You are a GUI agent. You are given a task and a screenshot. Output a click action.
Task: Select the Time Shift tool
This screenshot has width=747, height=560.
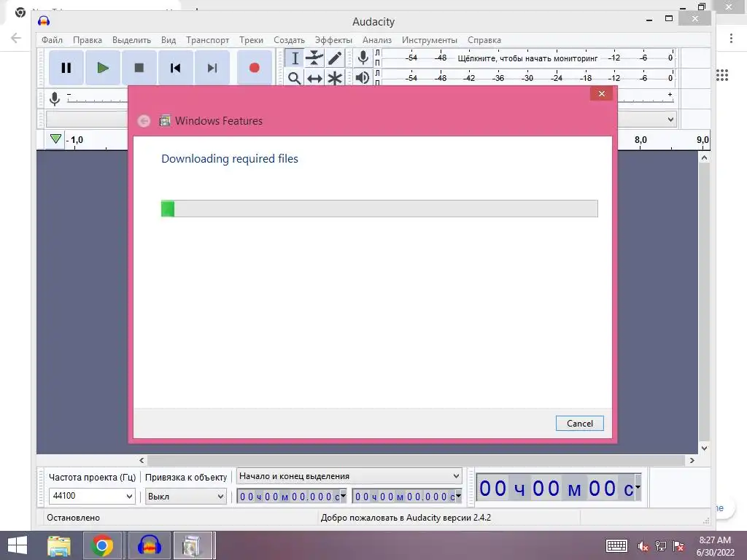pyautogui.click(x=314, y=77)
